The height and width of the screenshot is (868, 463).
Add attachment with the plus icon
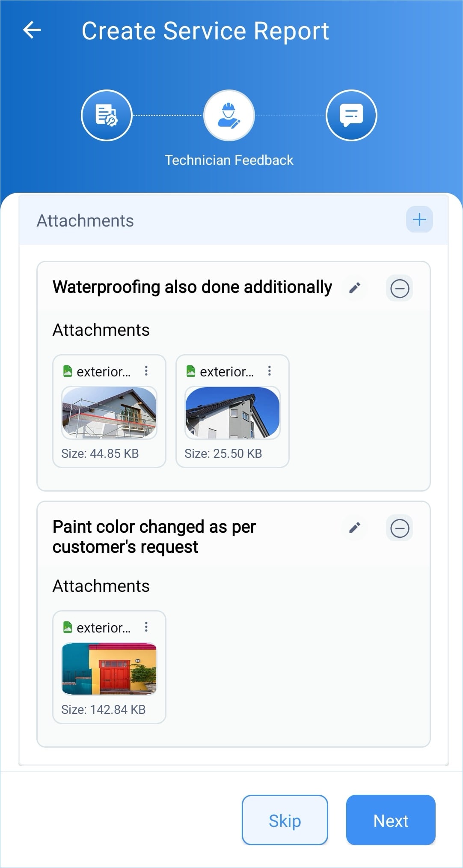[x=419, y=220]
